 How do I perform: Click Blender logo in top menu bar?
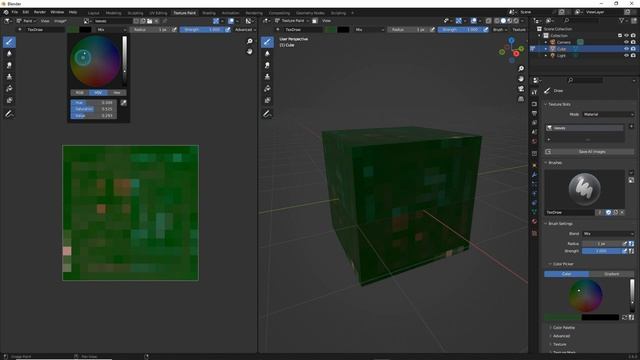pos(6,12)
